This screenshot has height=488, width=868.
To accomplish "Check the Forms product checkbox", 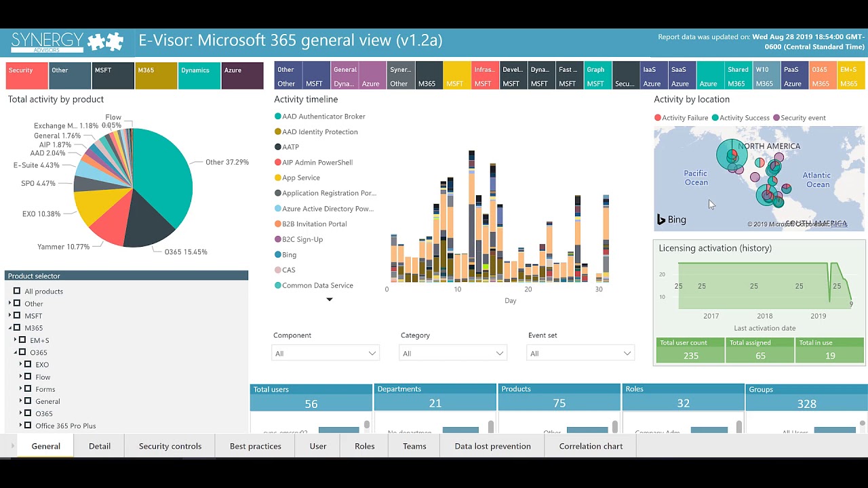I will pyautogui.click(x=28, y=389).
